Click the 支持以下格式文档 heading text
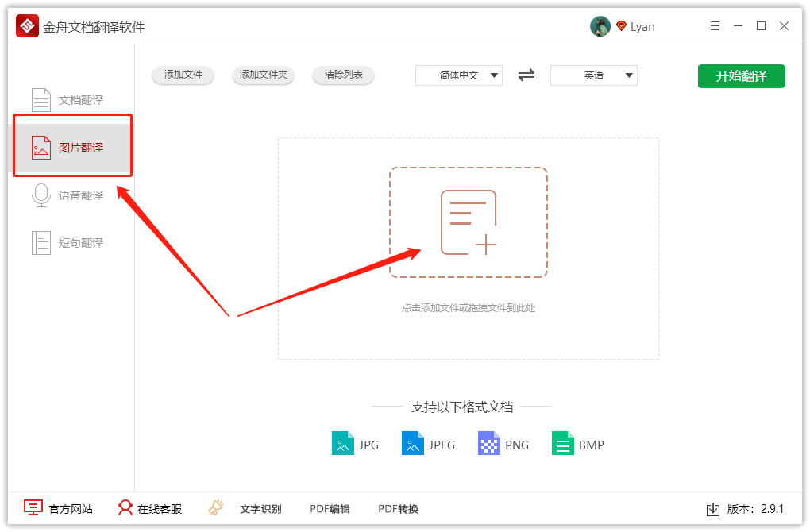 click(462, 407)
